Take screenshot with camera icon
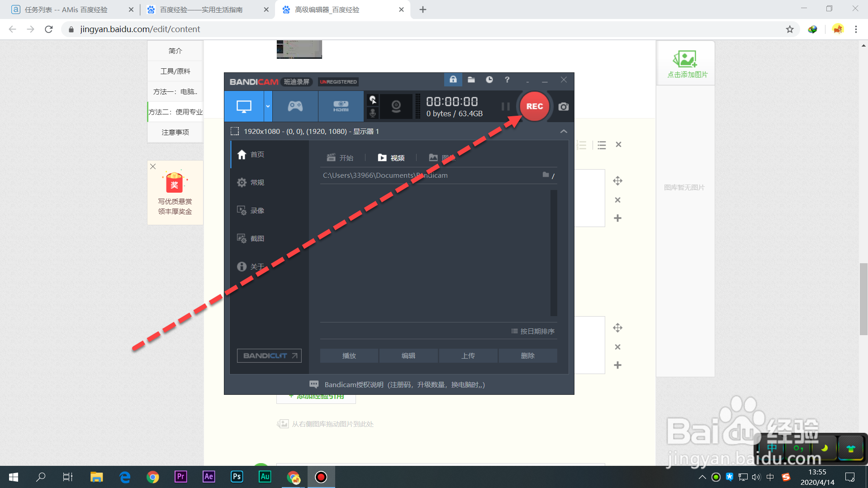Viewport: 868px width, 488px height. [563, 106]
